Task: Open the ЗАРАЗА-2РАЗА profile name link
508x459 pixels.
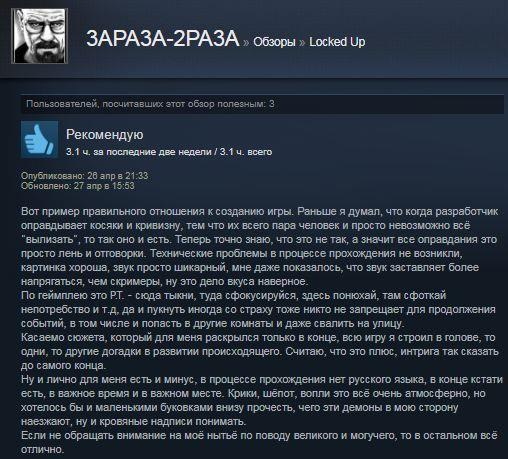Action: [x=163, y=39]
